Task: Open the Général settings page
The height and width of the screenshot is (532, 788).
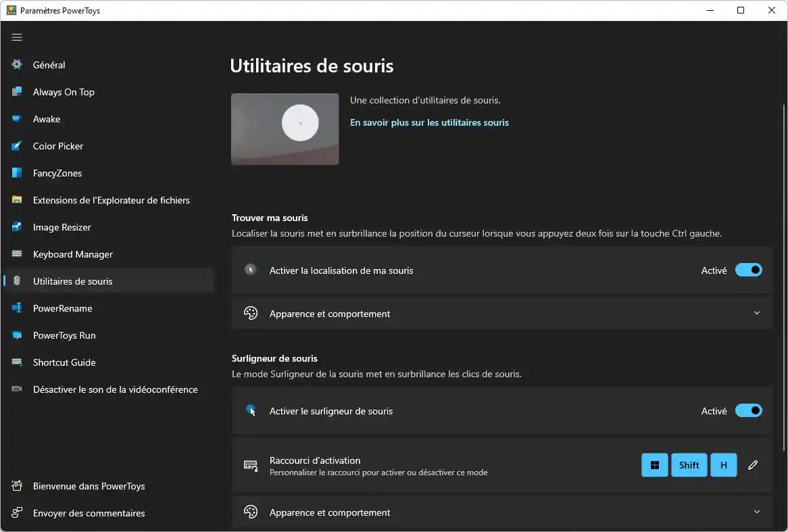Action: [108, 65]
